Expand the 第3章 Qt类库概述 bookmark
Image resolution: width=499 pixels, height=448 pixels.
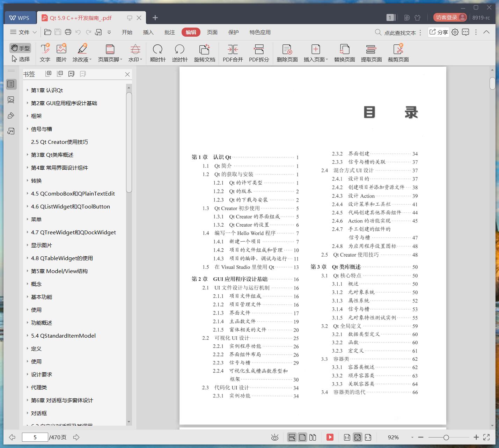tap(27, 155)
